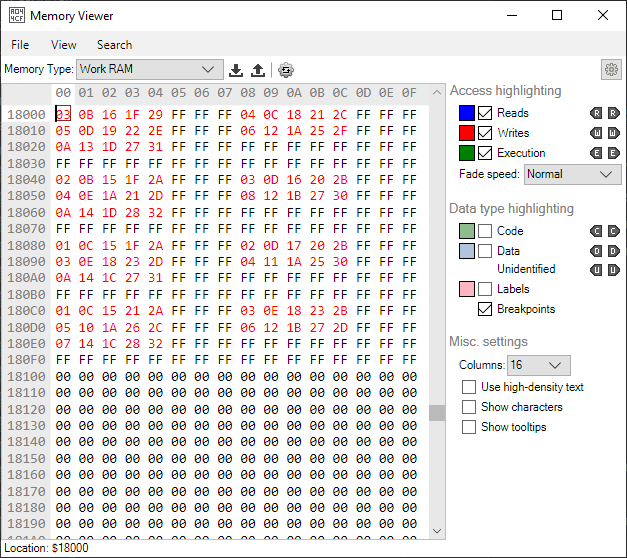Select byte 2E in column 04 of row 18010
Screen dimensions: 627x558
[x=156, y=131]
